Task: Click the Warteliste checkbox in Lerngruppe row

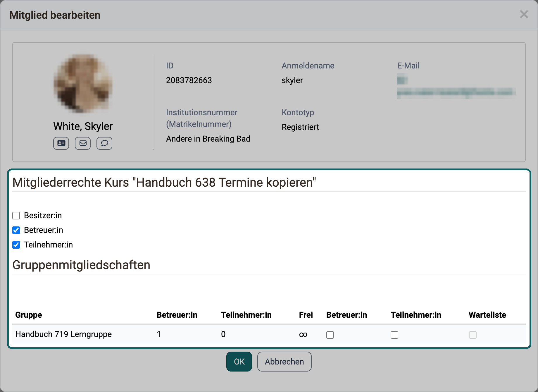Action: [473, 335]
